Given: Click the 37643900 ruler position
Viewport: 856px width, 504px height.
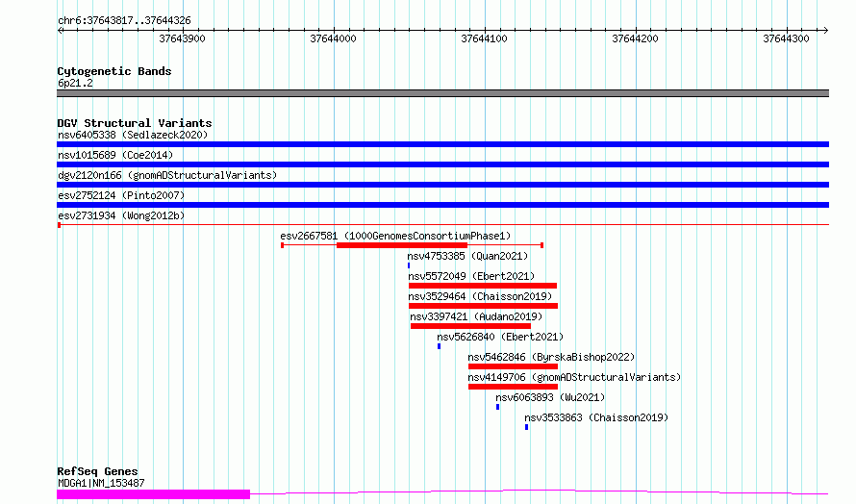Looking at the screenshot, I should click(183, 38).
